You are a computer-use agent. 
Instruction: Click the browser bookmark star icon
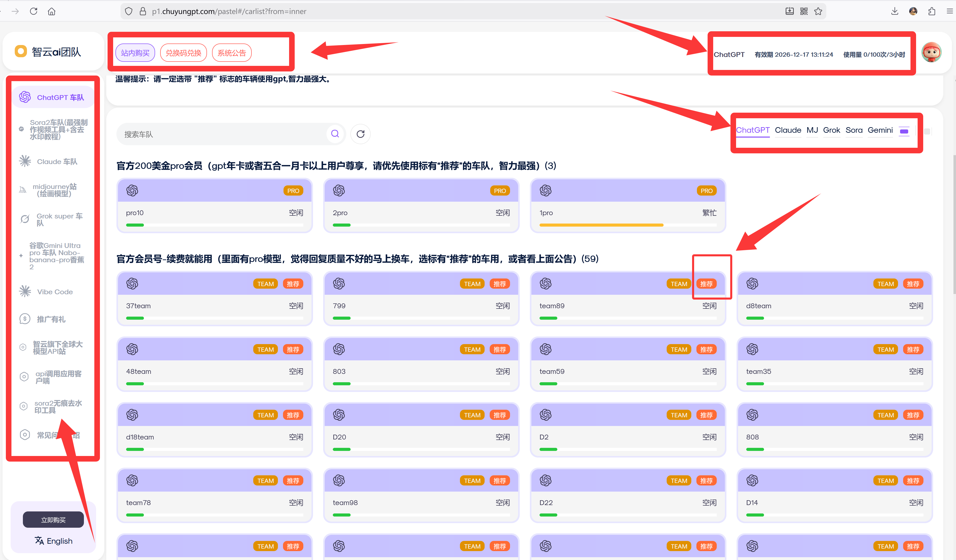pos(818,11)
